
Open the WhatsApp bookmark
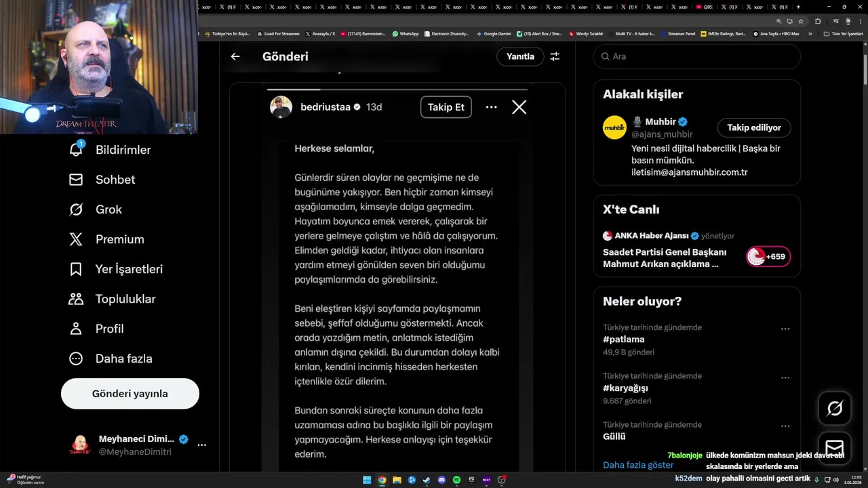click(x=406, y=33)
